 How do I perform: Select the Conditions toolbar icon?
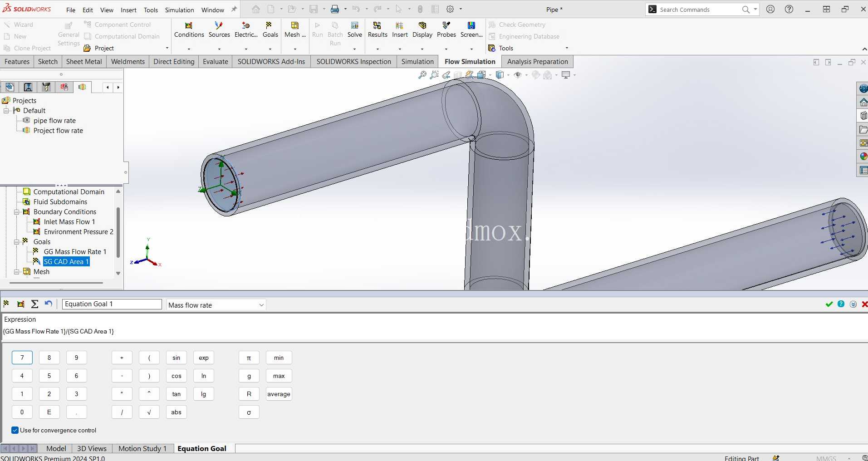[x=189, y=29]
